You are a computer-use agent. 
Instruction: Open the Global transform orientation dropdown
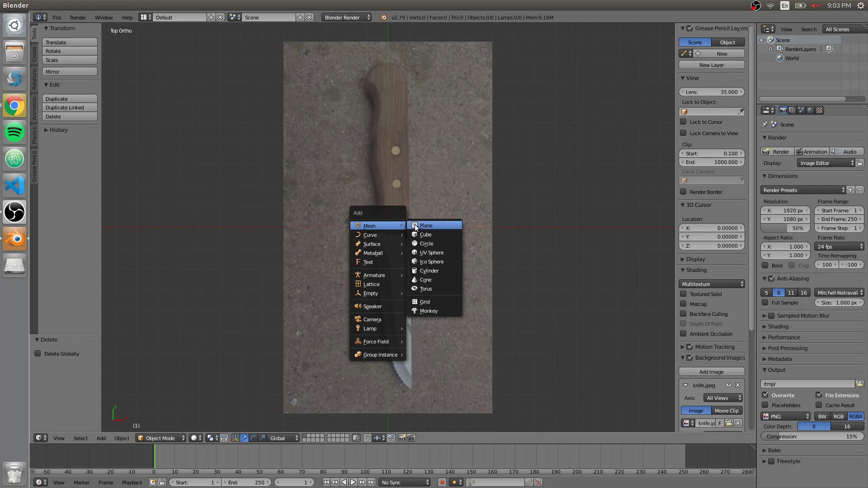pyautogui.click(x=284, y=438)
